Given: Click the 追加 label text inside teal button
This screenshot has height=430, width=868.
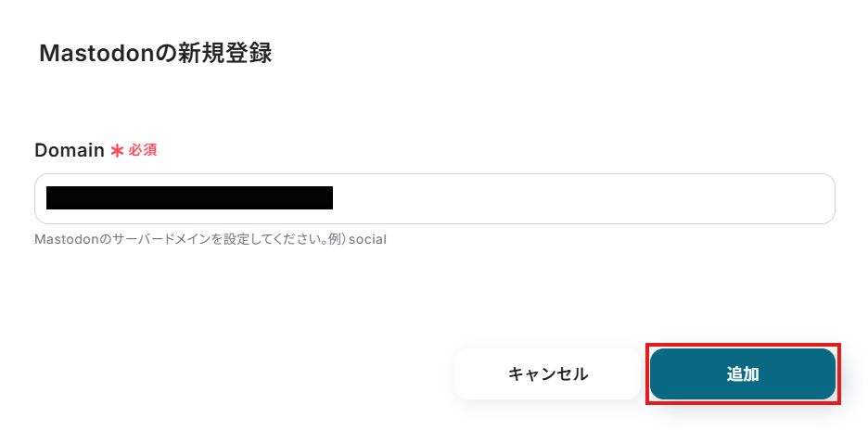Looking at the screenshot, I should (742, 374).
